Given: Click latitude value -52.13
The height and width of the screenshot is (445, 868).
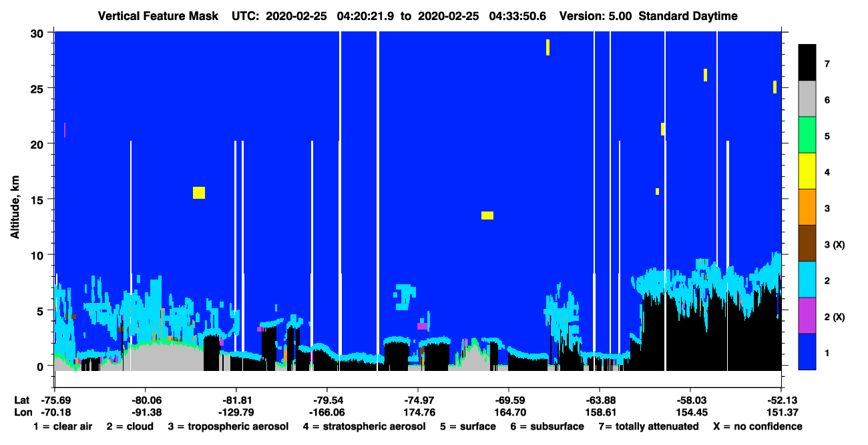Looking at the screenshot, I should click(x=781, y=400).
